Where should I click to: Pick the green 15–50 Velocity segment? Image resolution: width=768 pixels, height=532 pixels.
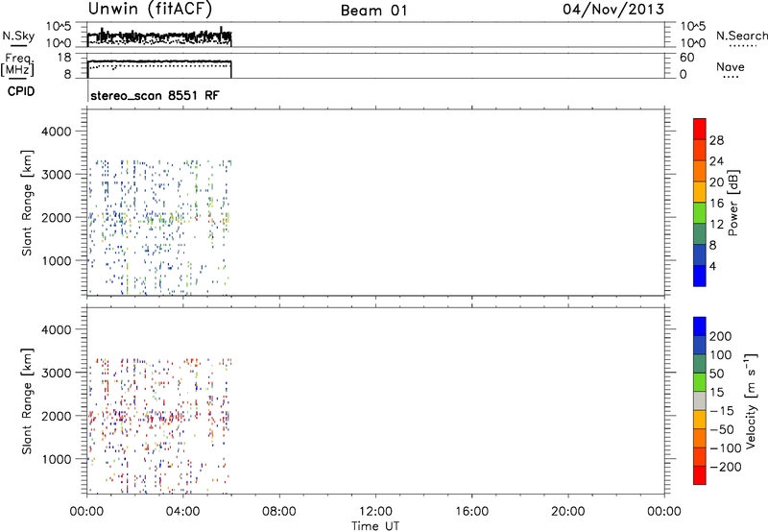(x=700, y=382)
